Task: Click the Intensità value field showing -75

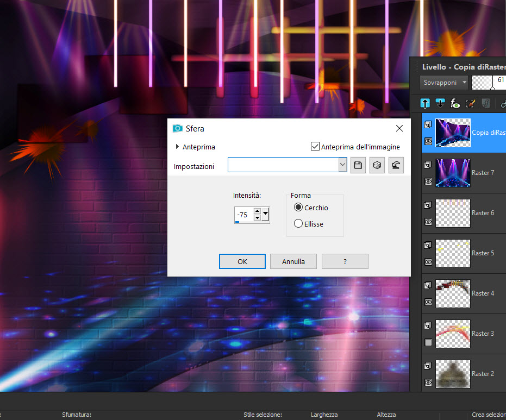Action: click(244, 215)
